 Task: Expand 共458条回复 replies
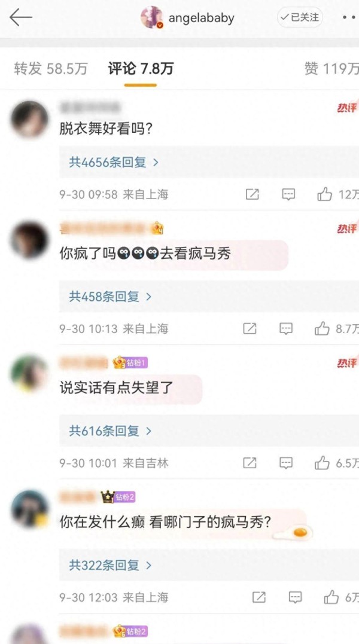(110, 297)
